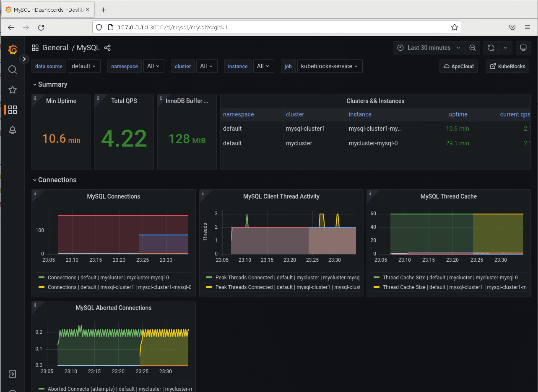This screenshot has height=392, width=538.
Task: Click the tracking protection shield icon
Action: pos(99,27)
